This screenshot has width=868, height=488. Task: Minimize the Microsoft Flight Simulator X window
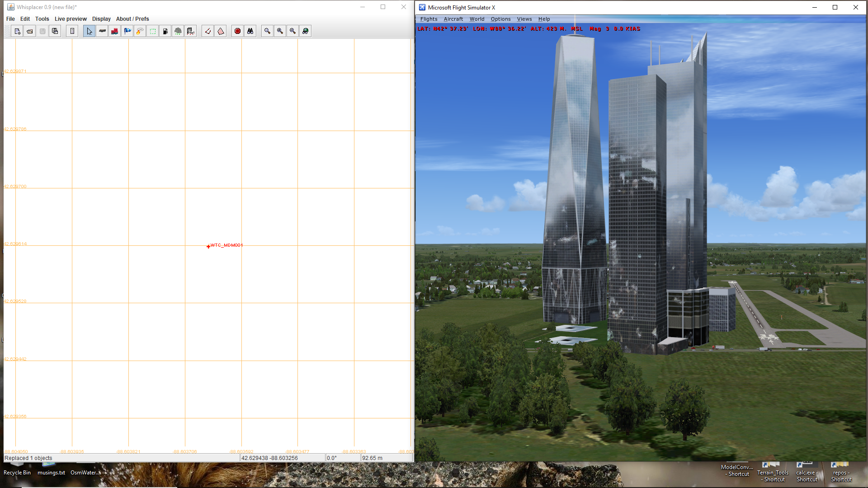coord(815,7)
